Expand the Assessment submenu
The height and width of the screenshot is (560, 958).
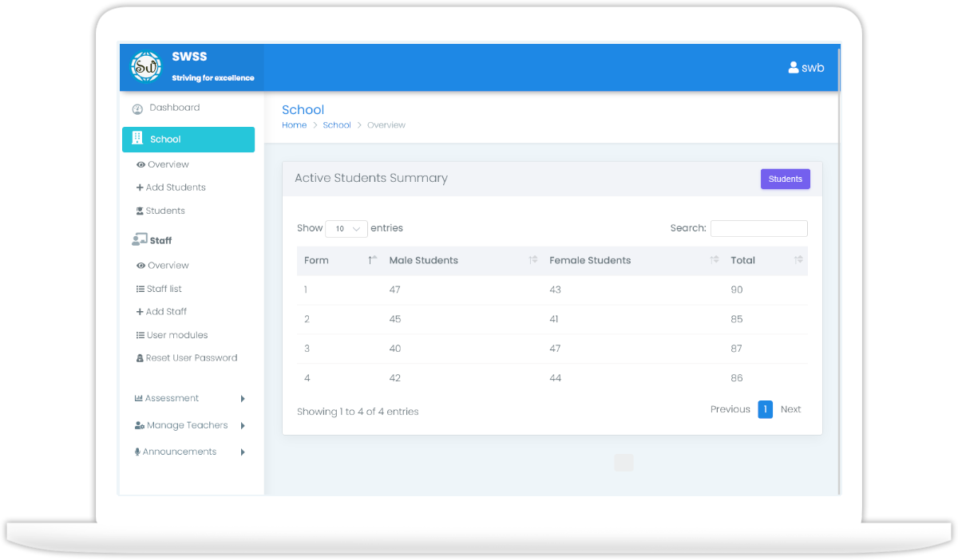pos(243,399)
